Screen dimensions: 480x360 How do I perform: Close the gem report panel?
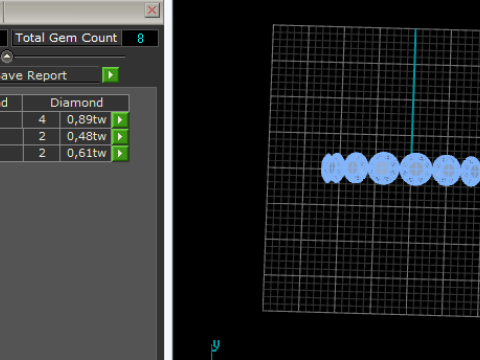[152, 10]
